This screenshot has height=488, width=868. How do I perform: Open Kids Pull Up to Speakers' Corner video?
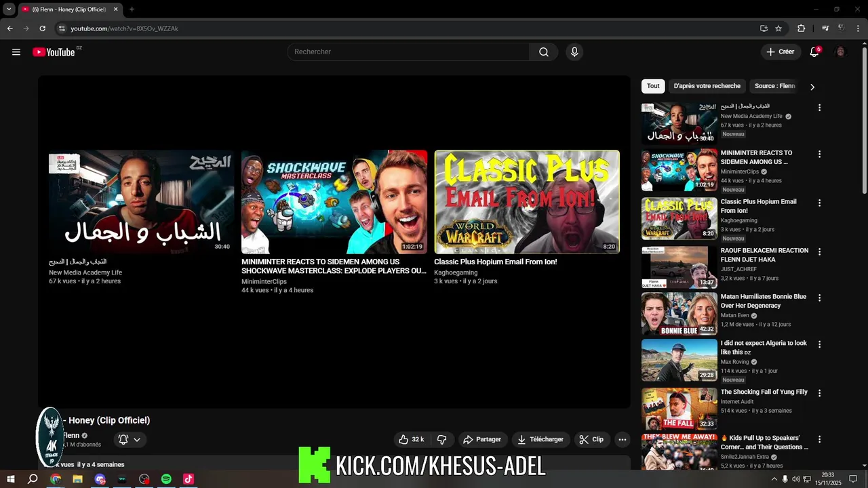tap(764, 443)
